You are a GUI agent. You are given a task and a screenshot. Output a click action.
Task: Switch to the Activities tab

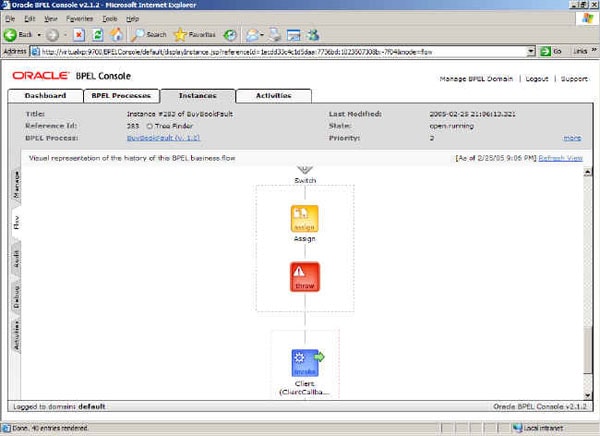click(274, 96)
